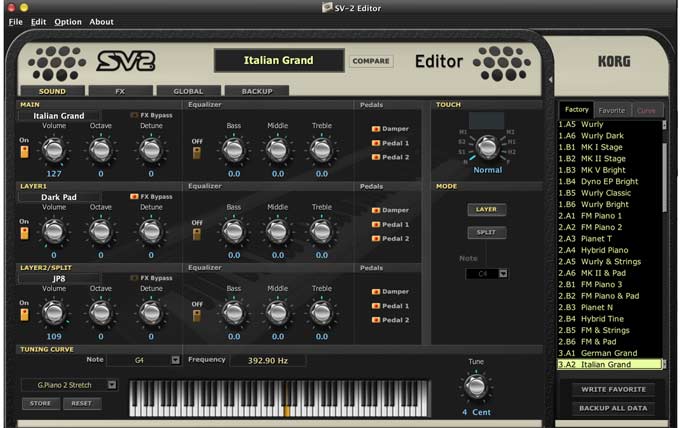Click the SPLIT mode button
680x428 pixels.
click(486, 232)
